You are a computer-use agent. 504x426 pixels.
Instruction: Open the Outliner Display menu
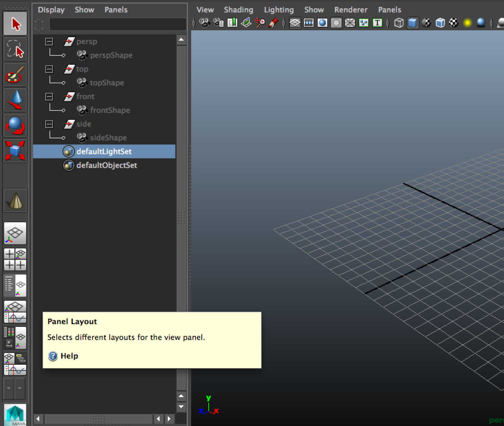coord(51,10)
